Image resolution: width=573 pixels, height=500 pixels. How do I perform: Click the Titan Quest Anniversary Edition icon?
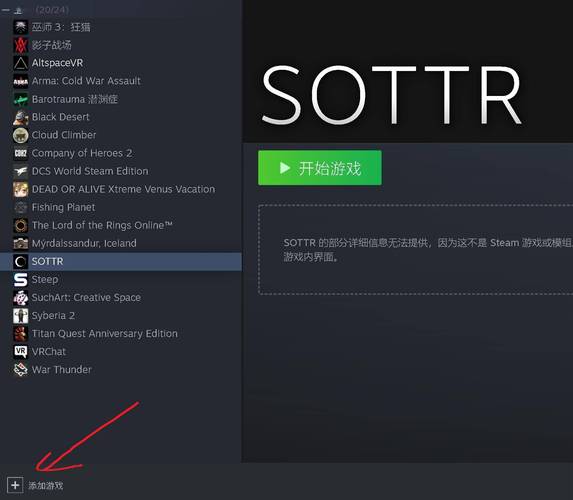pyautogui.click(x=20, y=334)
